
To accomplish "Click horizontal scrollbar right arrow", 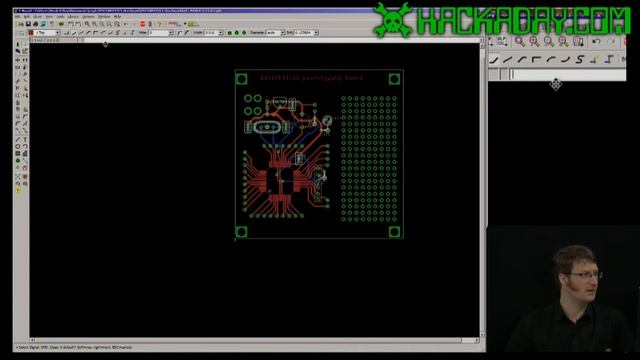I will (477, 340).
